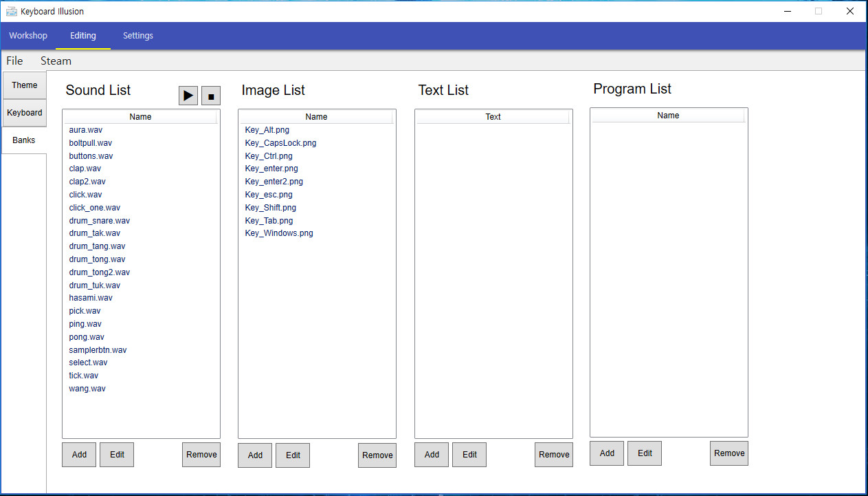Select the Theme sidebar panel
This screenshot has width=868, height=496.
pos(24,85)
